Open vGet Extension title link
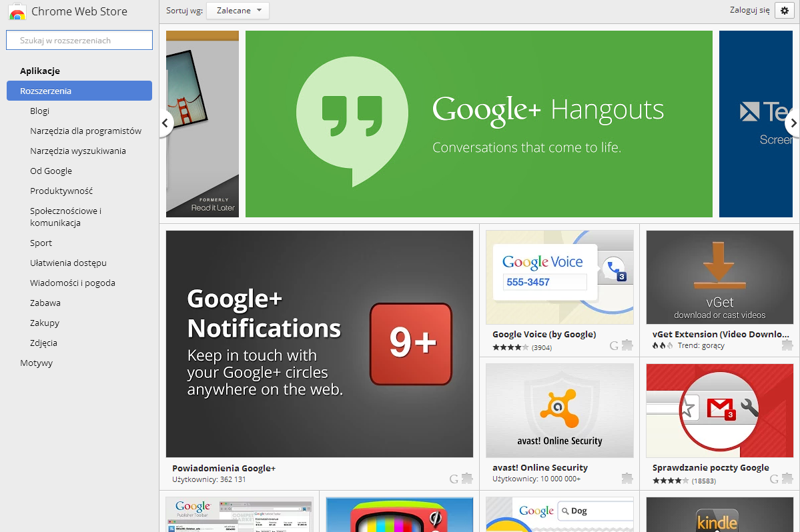 coord(721,334)
